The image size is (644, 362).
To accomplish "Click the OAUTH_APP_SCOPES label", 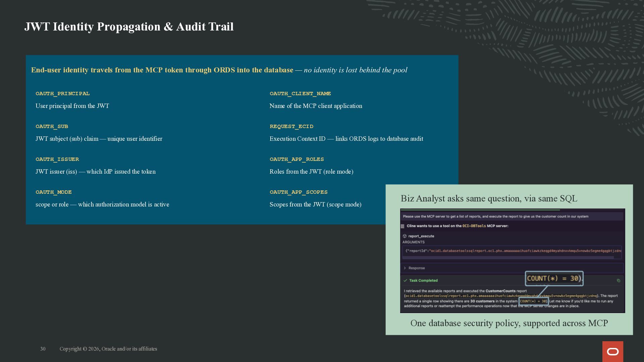I will coord(299,192).
